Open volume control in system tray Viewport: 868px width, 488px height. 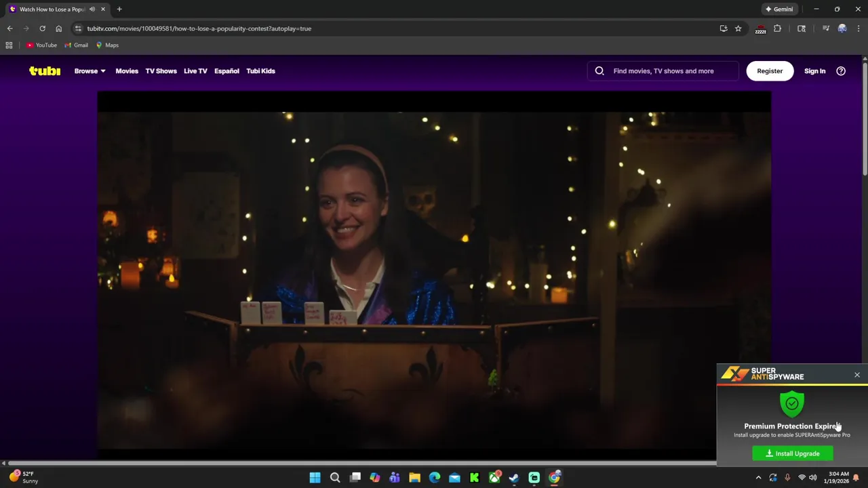[812, 478]
